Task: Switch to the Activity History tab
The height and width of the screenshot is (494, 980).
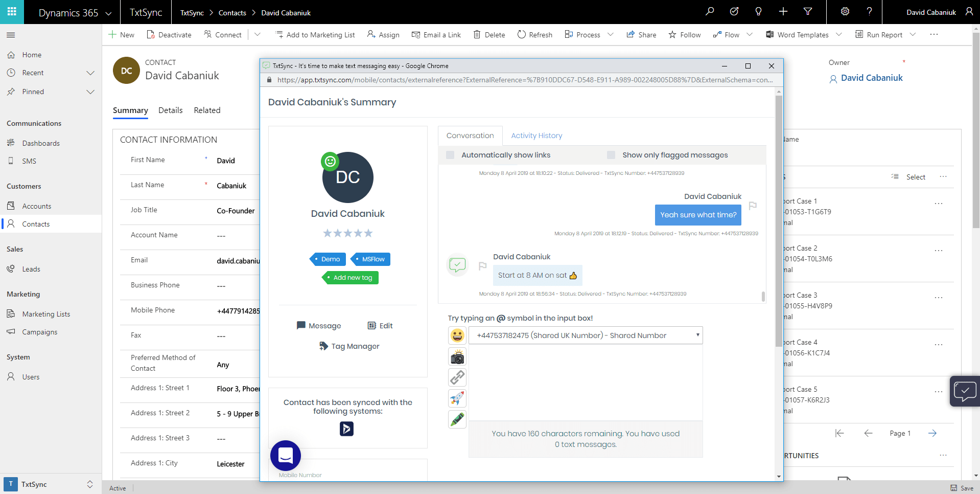Action: (x=536, y=136)
